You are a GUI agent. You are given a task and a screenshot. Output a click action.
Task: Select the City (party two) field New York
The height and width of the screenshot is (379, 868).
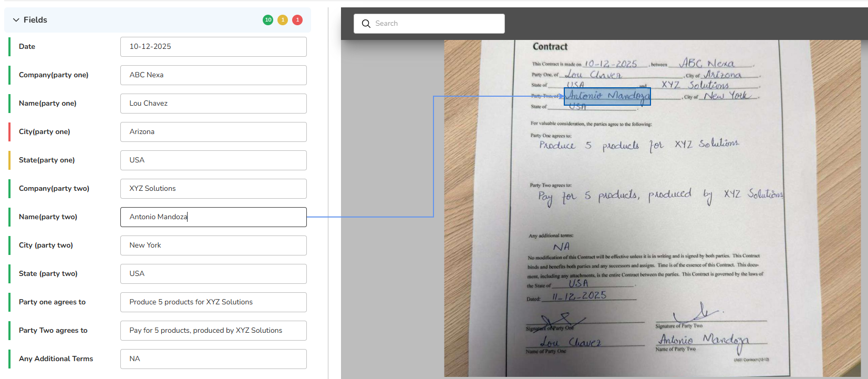(x=213, y=245)
